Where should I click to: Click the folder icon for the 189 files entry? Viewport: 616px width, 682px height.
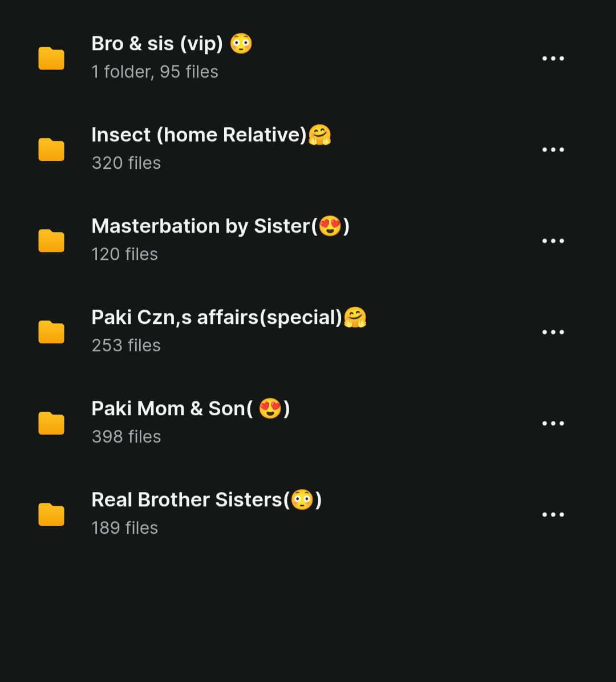[51, 514]
